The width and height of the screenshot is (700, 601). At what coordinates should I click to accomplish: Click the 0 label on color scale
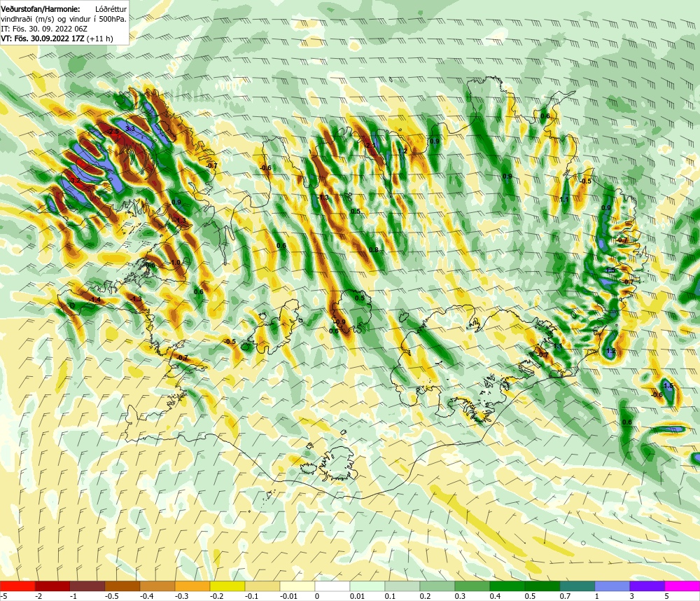317,596
